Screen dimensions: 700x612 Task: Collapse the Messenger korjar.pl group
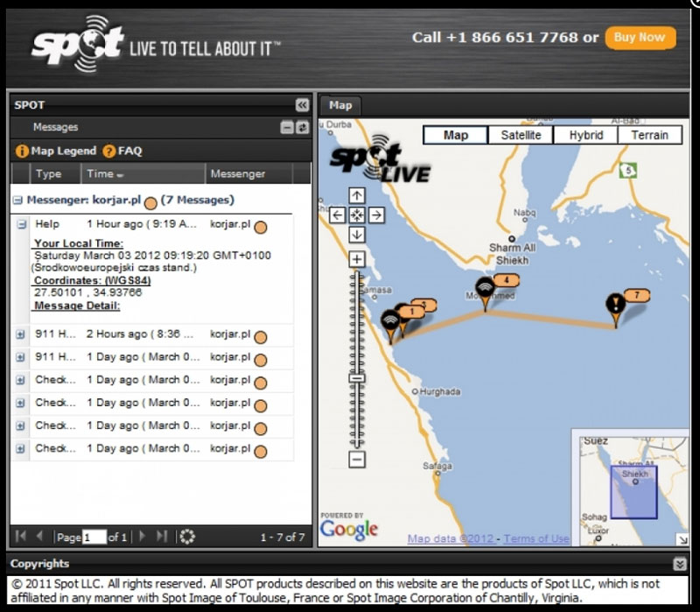point(17,200)
